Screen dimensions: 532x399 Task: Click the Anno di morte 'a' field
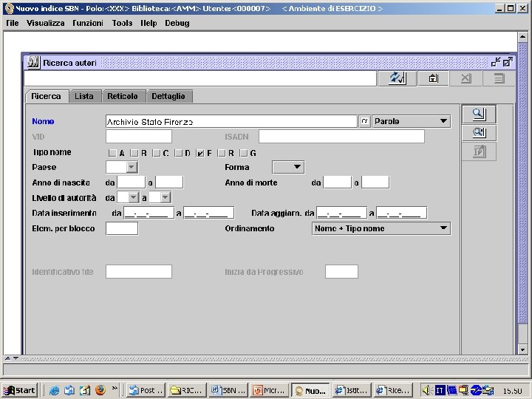tap(375, 183)
